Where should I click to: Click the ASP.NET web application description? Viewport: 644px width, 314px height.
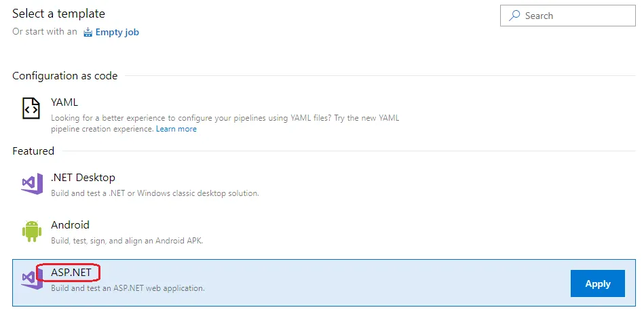(x=128, y=288)
